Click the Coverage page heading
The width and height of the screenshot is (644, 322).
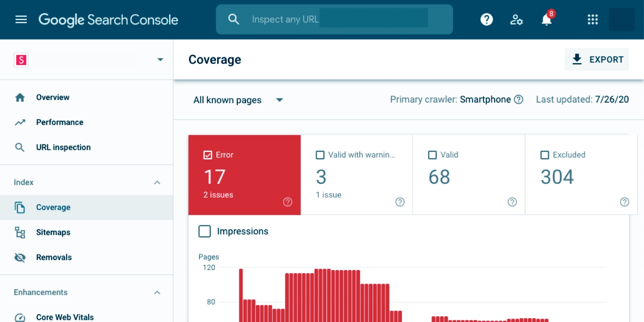[x=215, y=60]
